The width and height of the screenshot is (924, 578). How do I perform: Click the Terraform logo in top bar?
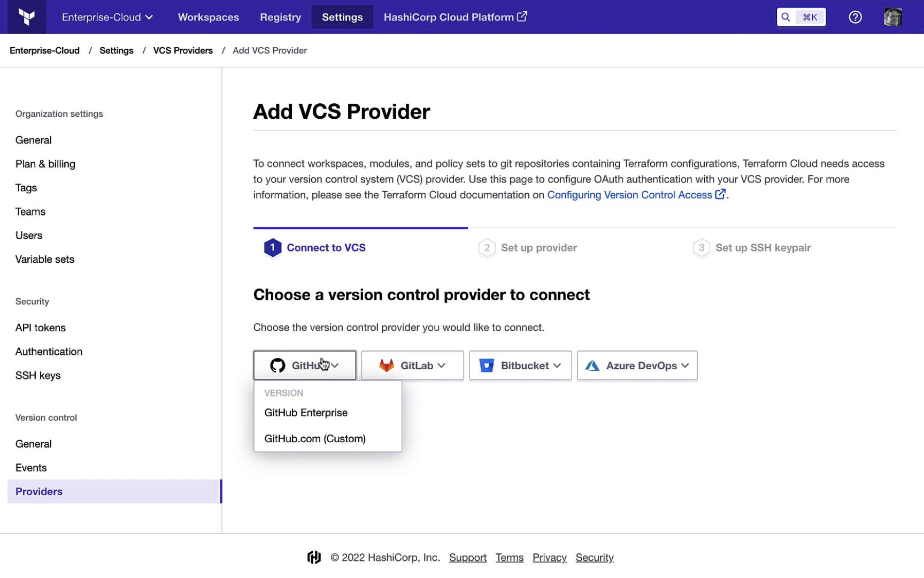[27, 17]
